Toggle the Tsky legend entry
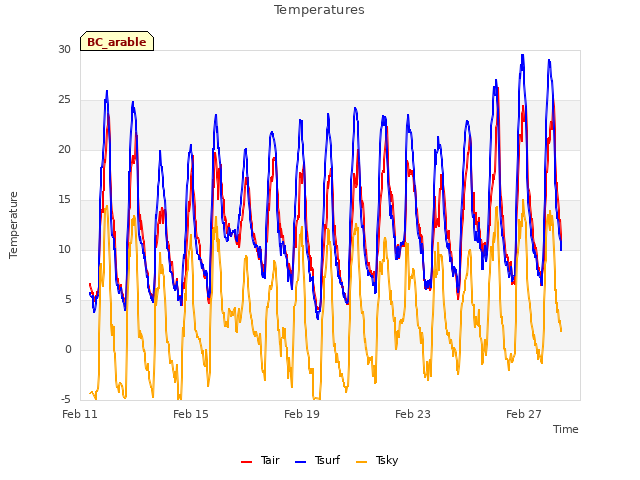The image size is (640, 480). tap(377, 460)
